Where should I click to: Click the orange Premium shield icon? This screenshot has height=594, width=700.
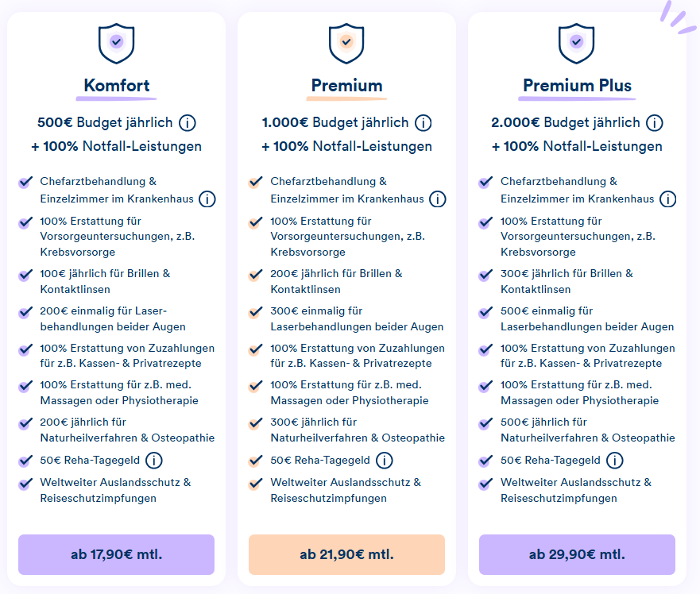[346, 44]
